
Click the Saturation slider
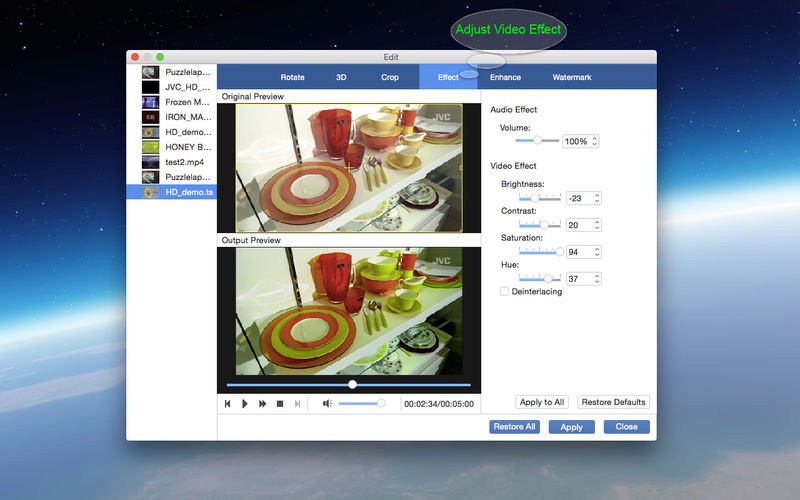click(540, 252)
